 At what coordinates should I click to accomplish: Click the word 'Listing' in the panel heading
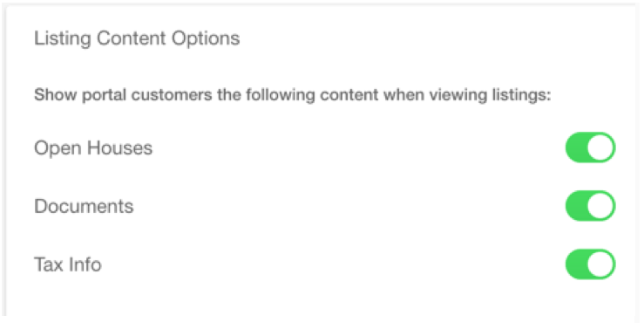pyautogui.click(x=63, y=39)
